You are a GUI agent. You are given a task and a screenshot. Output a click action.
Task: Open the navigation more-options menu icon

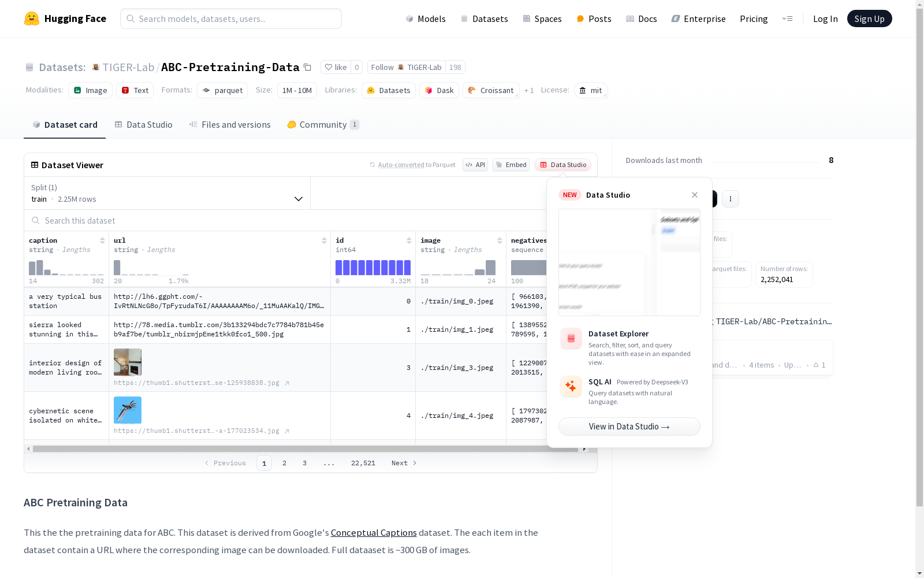click(x=787, y=18)
